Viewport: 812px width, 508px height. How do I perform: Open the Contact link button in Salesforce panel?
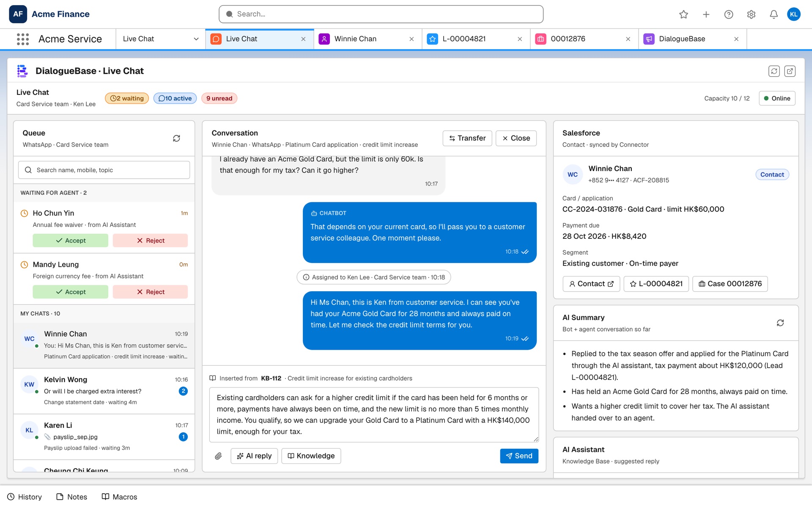coord(591,284)
